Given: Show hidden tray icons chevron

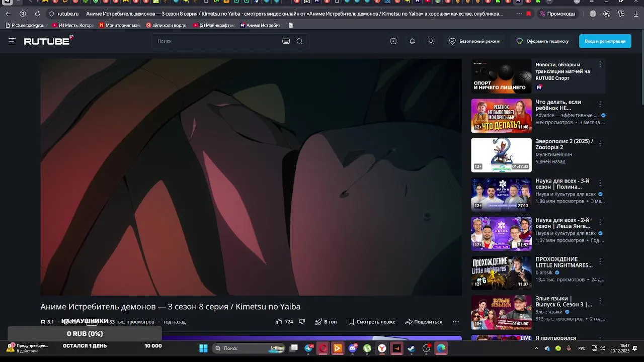Looking at the screenshot, I should point(536,348).
